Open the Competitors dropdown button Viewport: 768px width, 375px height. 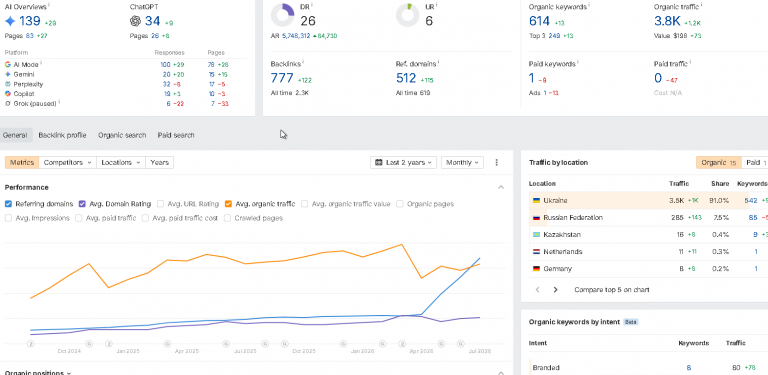[x=68, y=163]
